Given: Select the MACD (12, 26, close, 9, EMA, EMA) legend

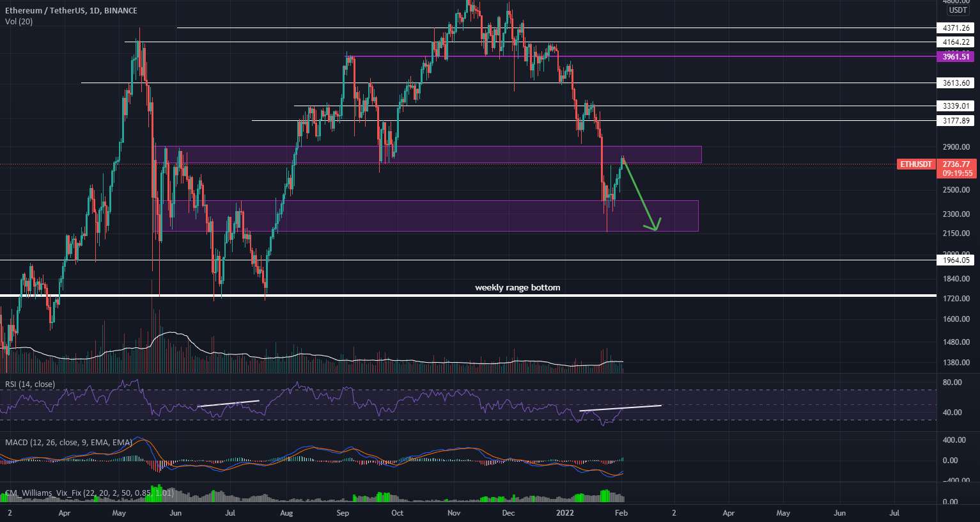Looking at the screenshot, I should (x=68, y=443).
